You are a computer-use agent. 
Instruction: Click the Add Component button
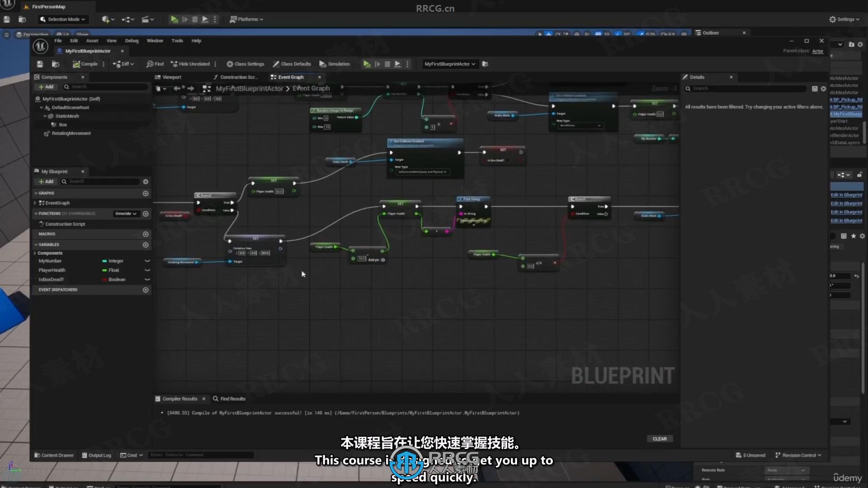coord(47,86)
